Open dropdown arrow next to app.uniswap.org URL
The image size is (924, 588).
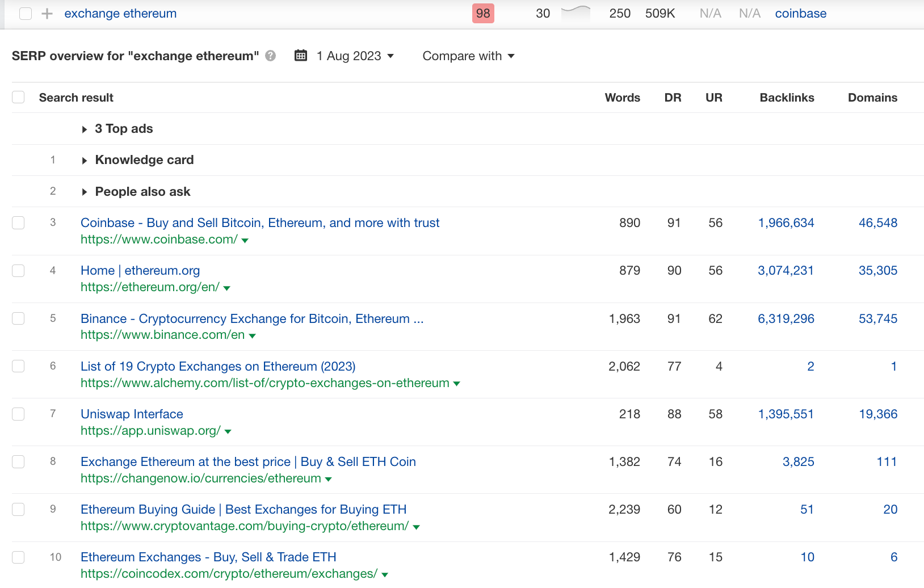tap(228, 432)
